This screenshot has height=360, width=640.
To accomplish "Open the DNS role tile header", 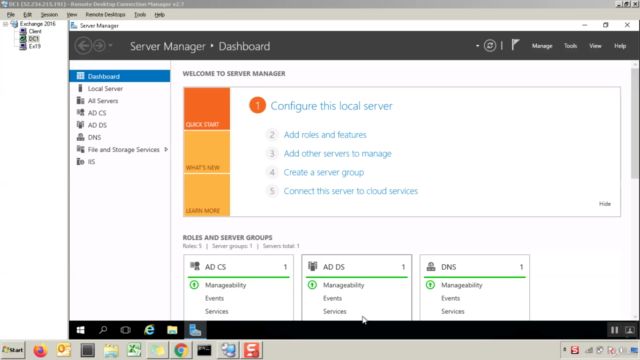I will click(x=474, y=267).
